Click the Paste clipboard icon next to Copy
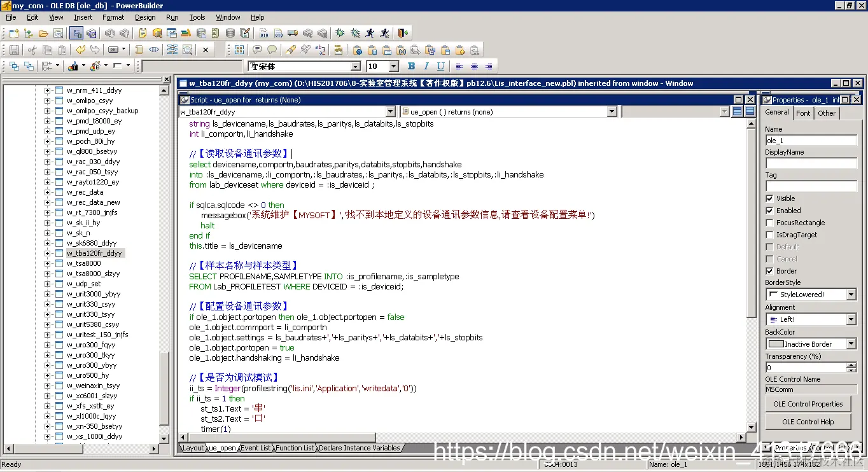Viewport: 868px width, 472px height. click(x=62, y=50)
